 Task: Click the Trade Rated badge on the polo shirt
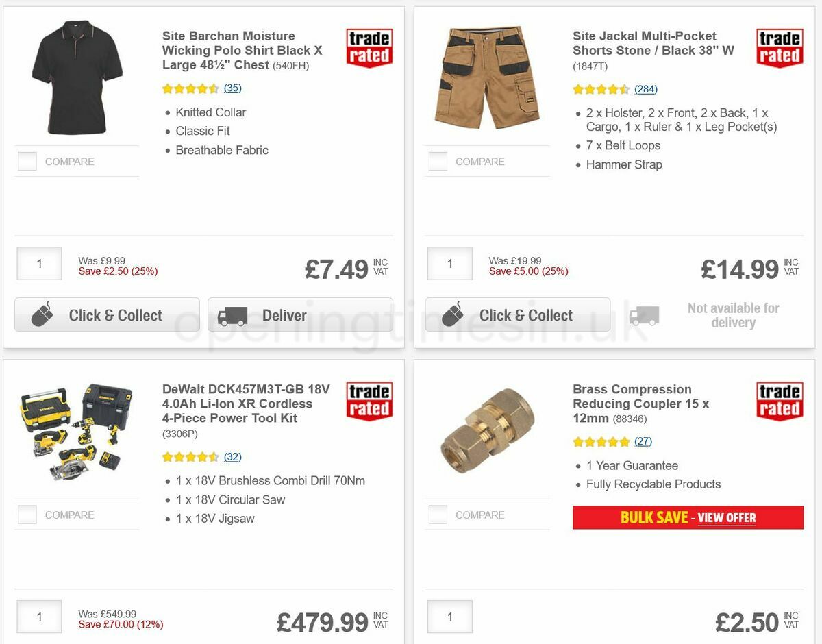pyautogui.click(x=369, y=46)
